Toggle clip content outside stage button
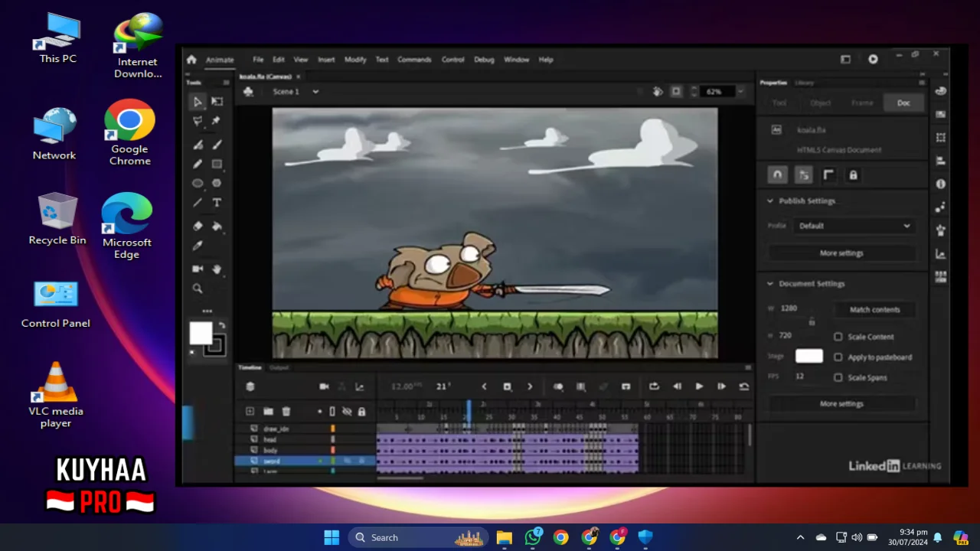980x551 pixels. click(676, 91)
